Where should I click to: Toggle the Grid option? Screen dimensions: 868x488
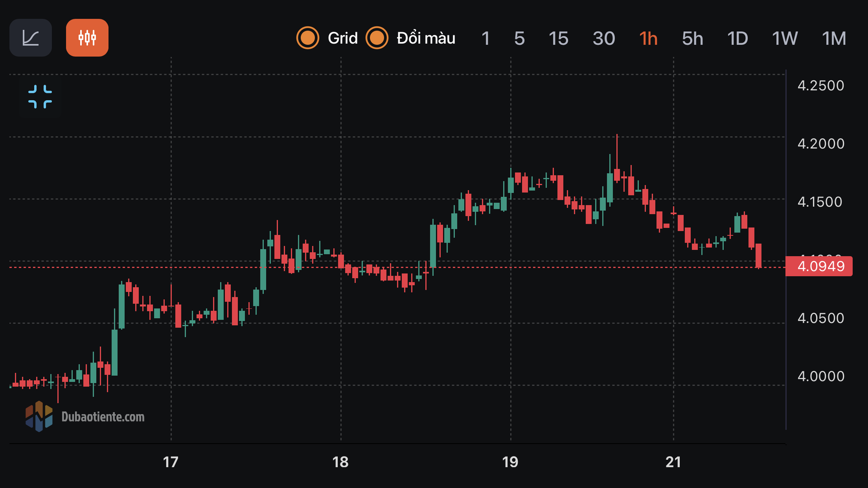(308, 38)
